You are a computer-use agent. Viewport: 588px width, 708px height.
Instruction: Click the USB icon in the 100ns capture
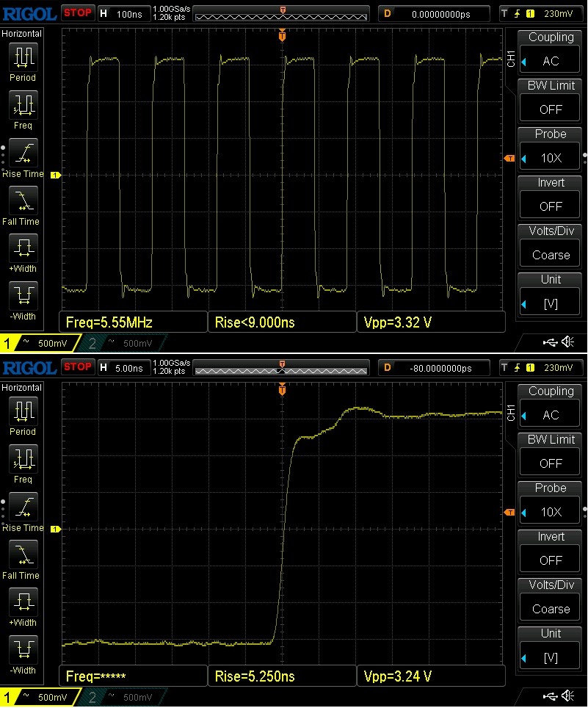(550, 343)
